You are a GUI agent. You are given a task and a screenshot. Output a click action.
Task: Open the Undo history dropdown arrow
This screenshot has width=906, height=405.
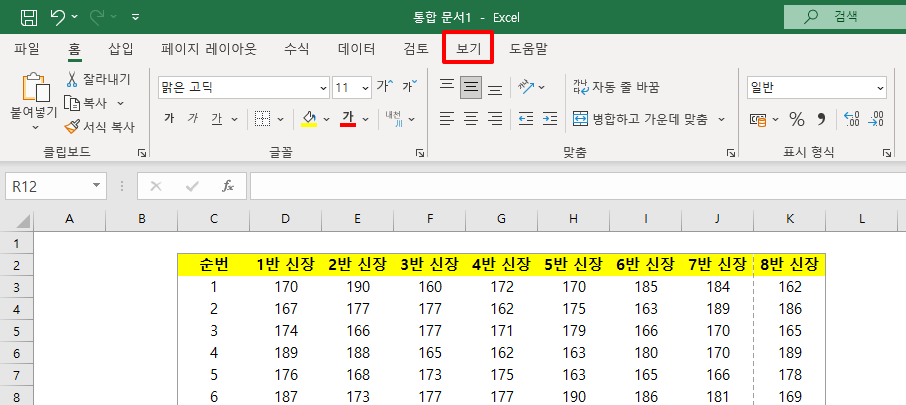point(75,17)
